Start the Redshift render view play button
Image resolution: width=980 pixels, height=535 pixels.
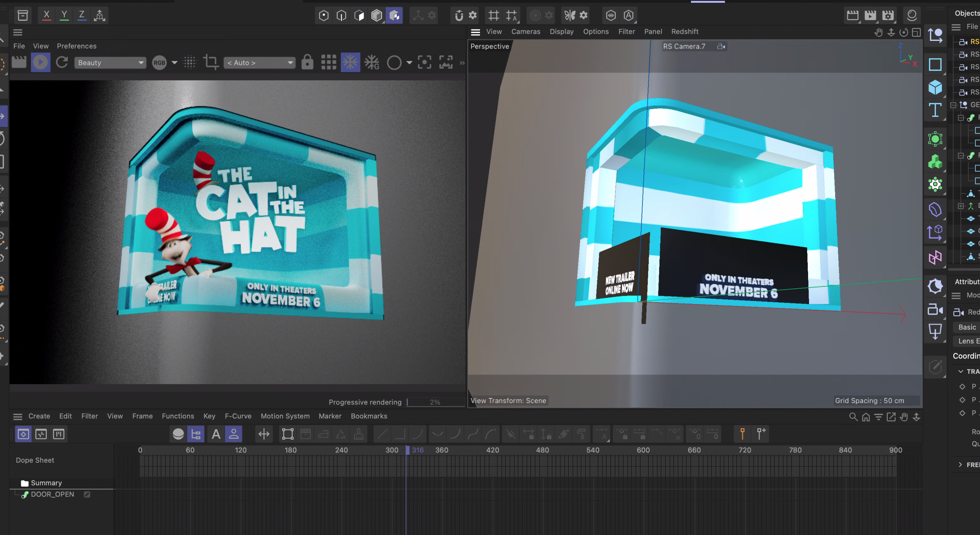point(40,62)
